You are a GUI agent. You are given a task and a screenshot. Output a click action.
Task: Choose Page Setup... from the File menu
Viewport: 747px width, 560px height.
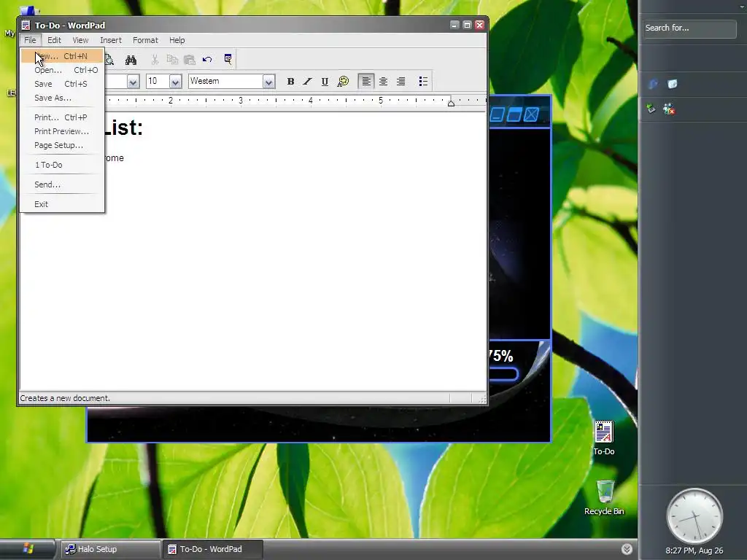pos(62,145)
